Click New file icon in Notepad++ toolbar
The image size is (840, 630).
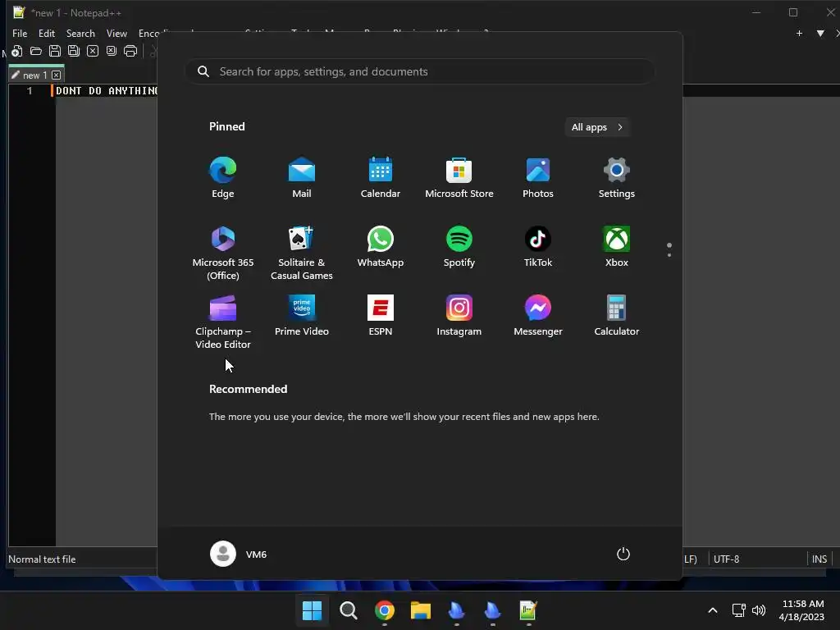click(17, 51)
